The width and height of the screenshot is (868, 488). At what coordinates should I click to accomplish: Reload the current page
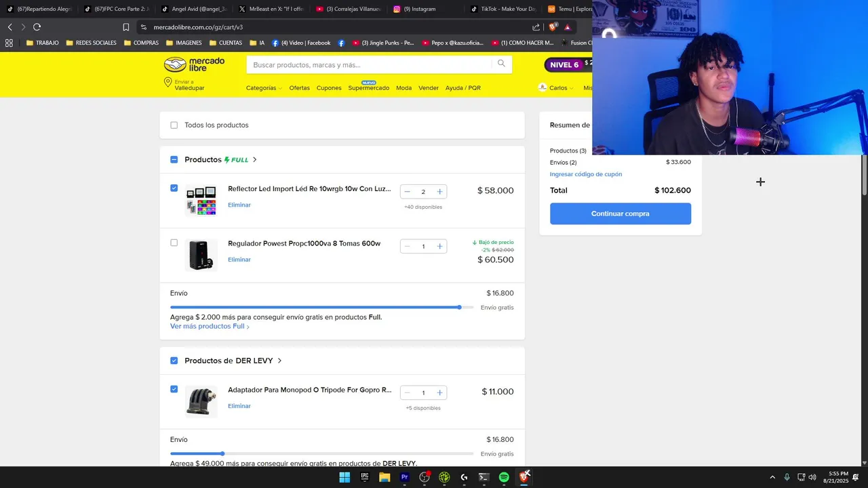[x=37, y=27]
